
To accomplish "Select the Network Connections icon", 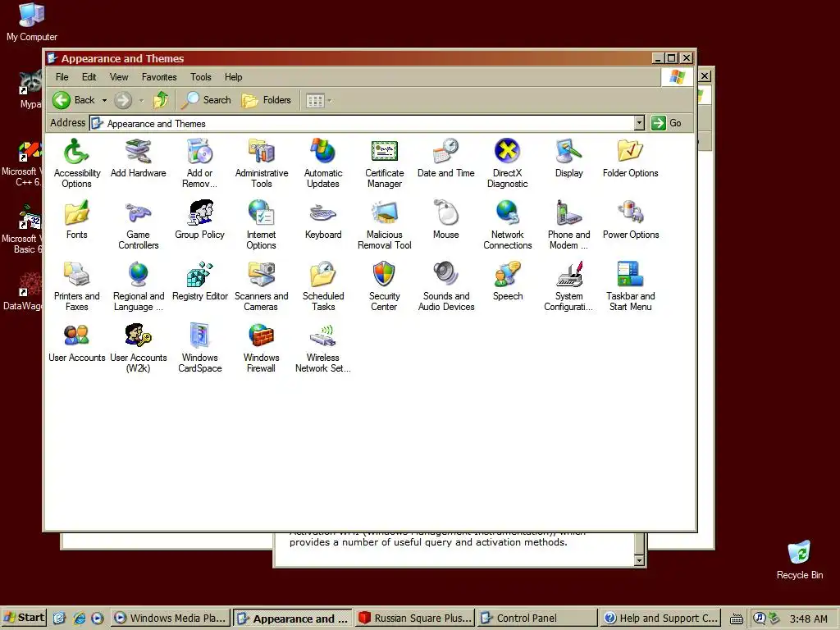I will pos(507,225).
